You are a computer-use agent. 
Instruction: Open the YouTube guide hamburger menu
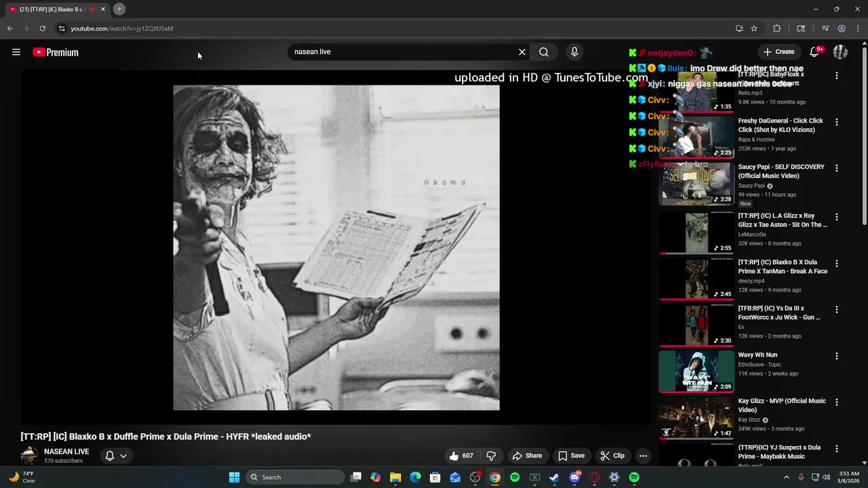[16, 52]
